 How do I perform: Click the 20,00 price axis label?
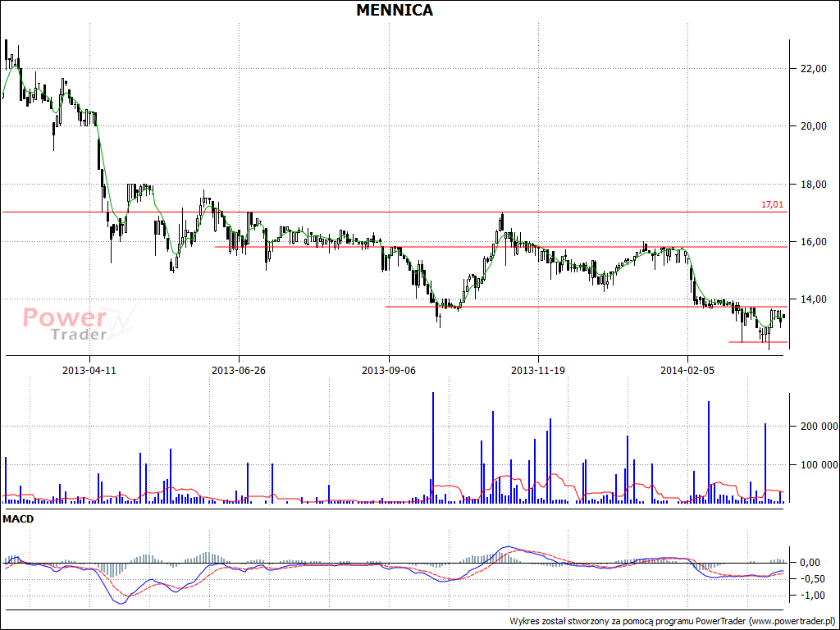click(x=815, y=126)
